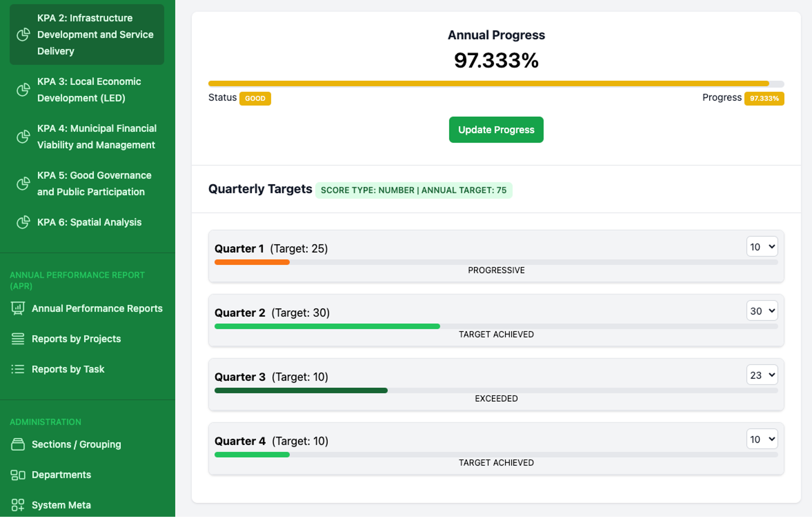Image resolution: width=812 pixels, height=517 pixels.
Task: Click the Annual Performance Reports presentation icon
Action: click(18, 308)
